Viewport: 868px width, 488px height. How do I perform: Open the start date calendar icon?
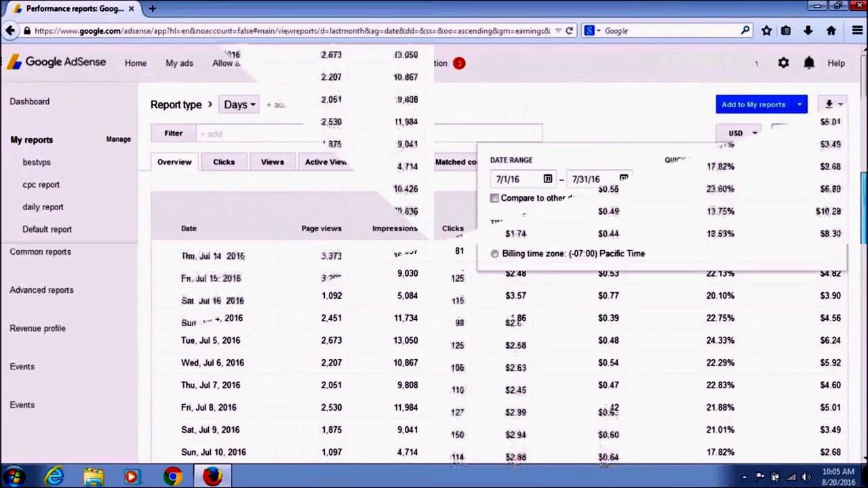coord(547,179)
